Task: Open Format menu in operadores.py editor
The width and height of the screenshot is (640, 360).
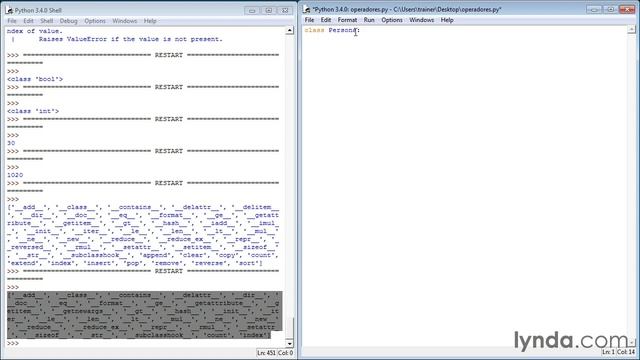Action: click(x=347, y=20)
